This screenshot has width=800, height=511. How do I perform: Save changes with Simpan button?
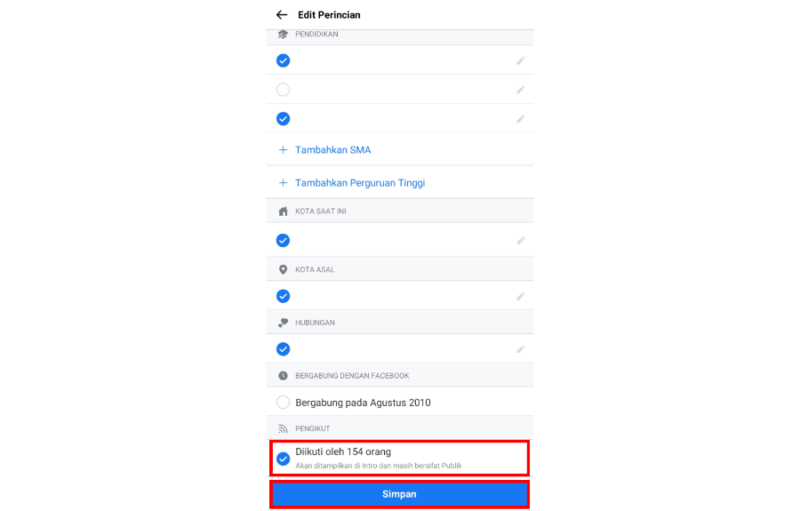[x=399, y=494]
